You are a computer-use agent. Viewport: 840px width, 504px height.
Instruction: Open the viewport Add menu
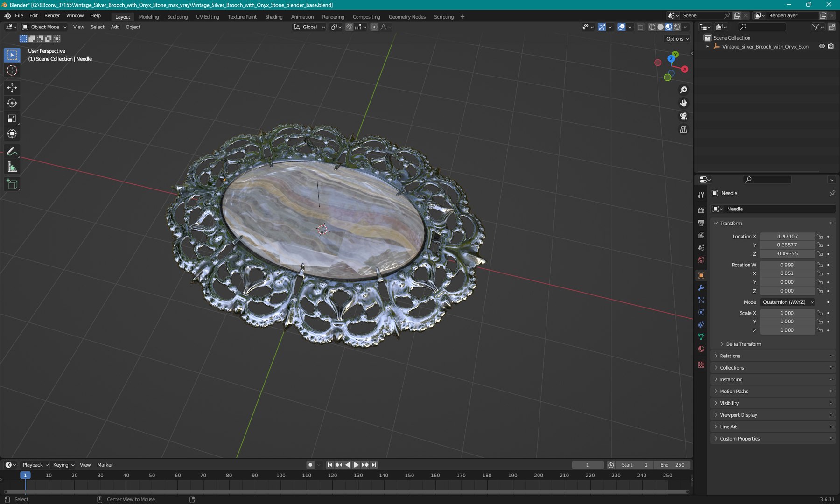pyautogui.click(x=115, y=27)
